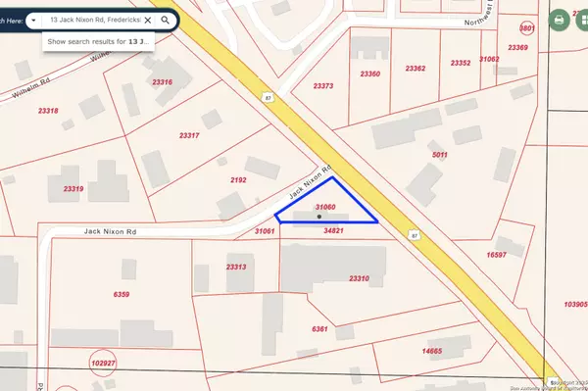Select parcel 23310
The image size is (588, 391).
(x=359, y=278)
